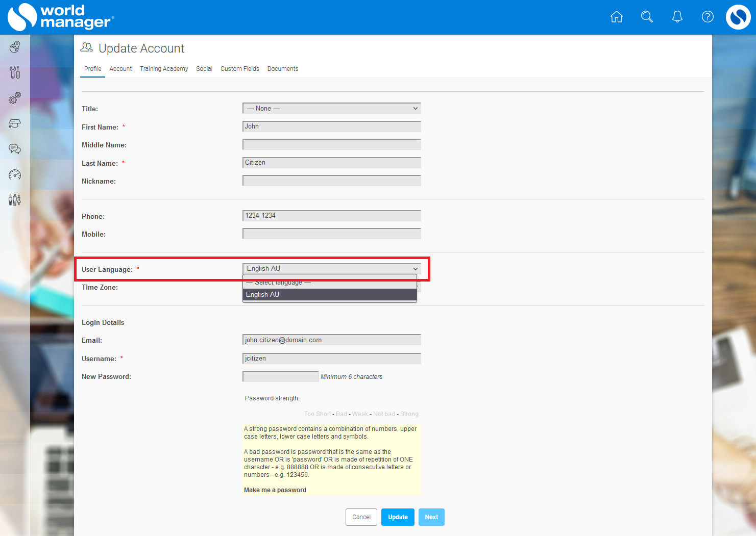The width and height of the screenshot is (756, 536).
Task: Open the speech bubbles communication icon
Action: click(x=15, y=149)
